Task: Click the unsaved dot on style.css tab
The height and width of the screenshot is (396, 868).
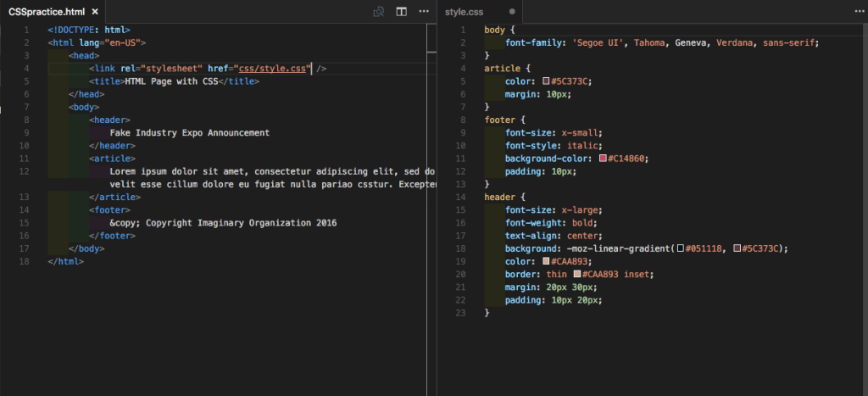Action: 512,12
